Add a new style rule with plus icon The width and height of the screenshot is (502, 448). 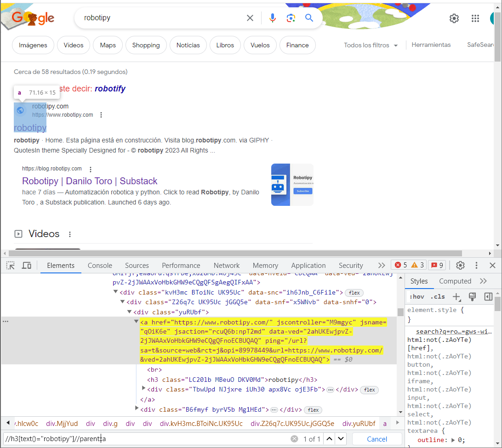[457, 296]
